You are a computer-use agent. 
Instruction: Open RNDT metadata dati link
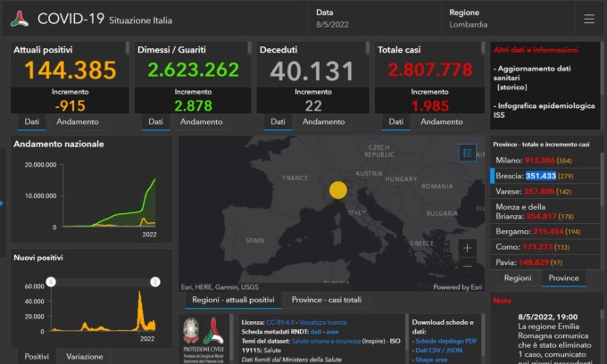(315, 332)
